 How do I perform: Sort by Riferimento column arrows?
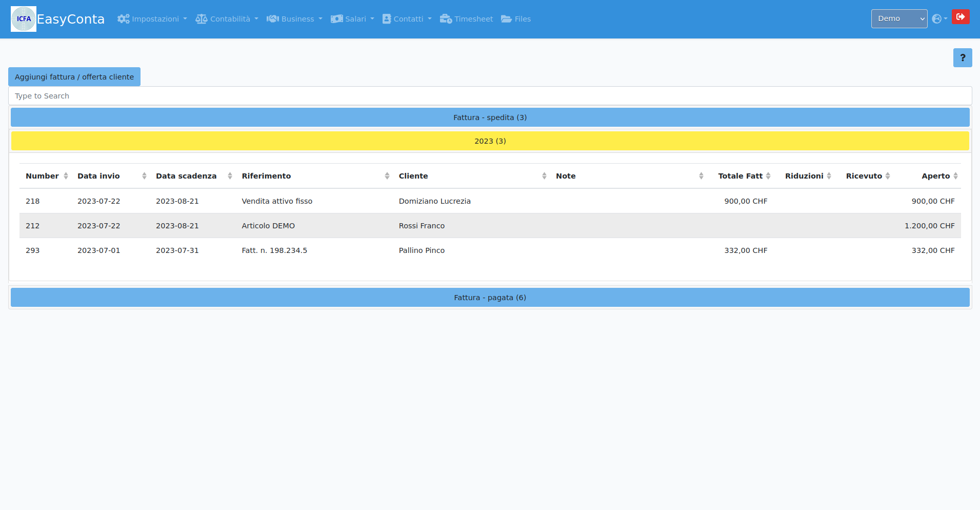coord(387,176)
